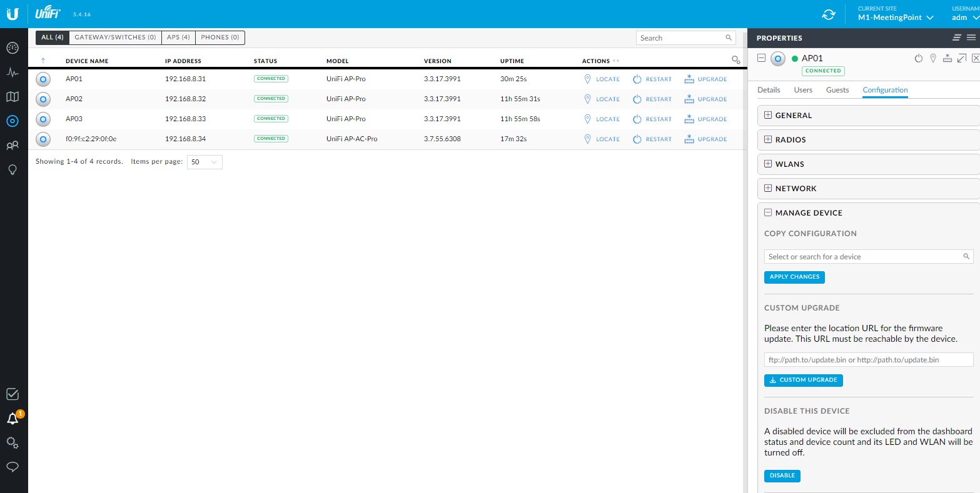Screen dimensions: 980x493
Task: Click LOCATE for AP01
Action: click(x=602, y=79)
